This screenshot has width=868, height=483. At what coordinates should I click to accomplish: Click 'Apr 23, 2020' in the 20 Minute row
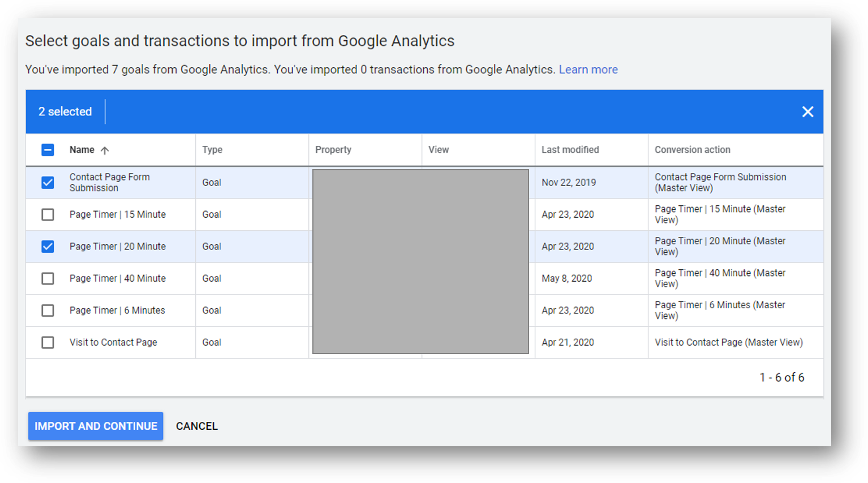pyautogui.click(x=568, y=247)
